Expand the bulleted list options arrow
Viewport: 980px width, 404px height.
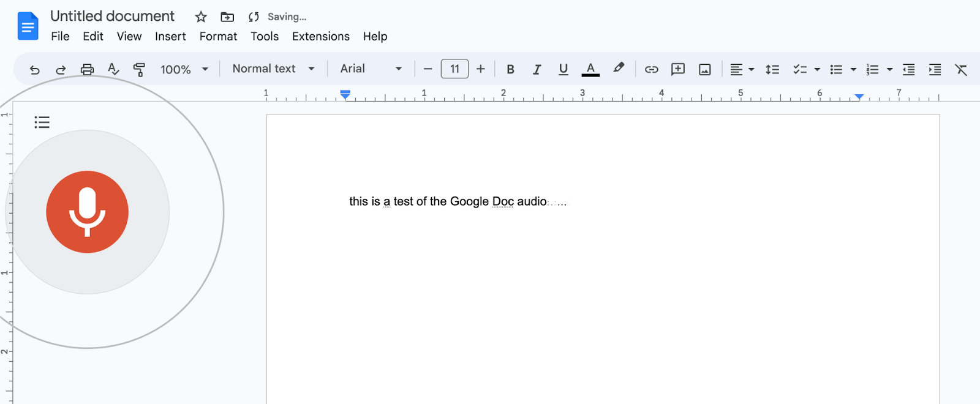click(853, 69)
